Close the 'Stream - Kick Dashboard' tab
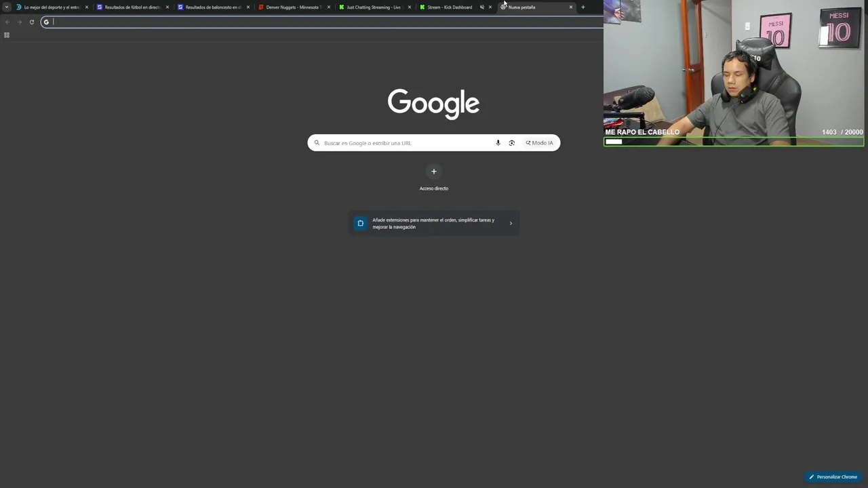The image size is (868, 488). 490,7
